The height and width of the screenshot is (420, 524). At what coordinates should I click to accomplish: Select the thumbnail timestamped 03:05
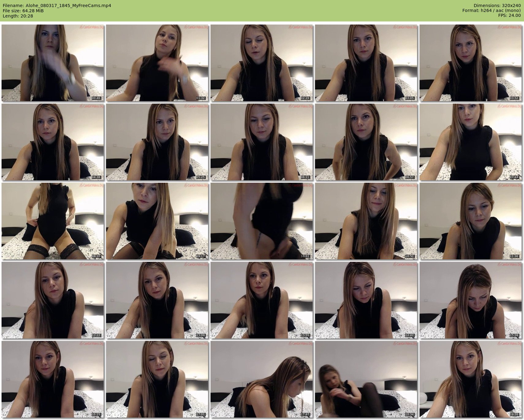point(366,63)
